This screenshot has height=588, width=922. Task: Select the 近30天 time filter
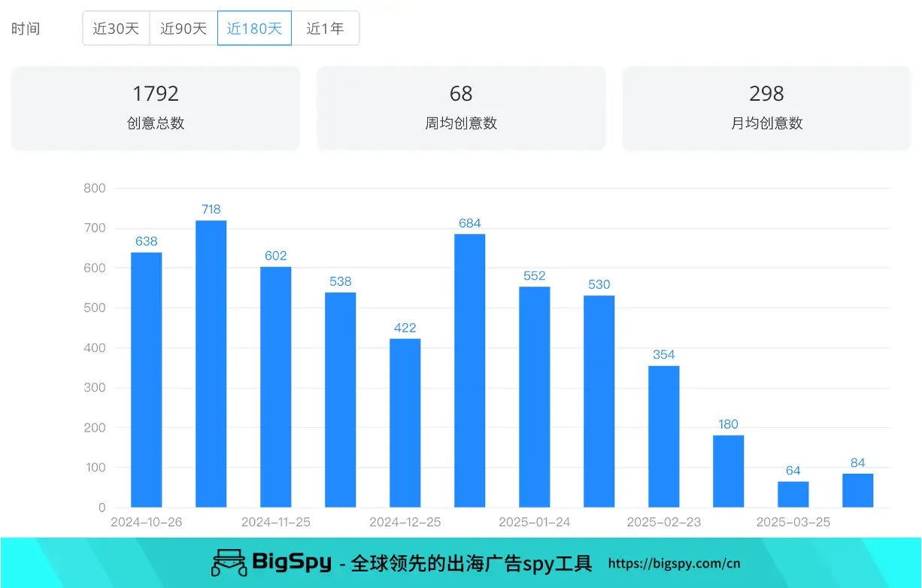(117, 28)
